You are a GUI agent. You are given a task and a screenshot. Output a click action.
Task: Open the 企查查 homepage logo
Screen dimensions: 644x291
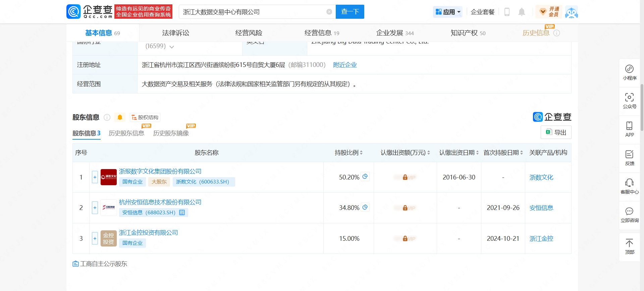(x=90, y=11)
